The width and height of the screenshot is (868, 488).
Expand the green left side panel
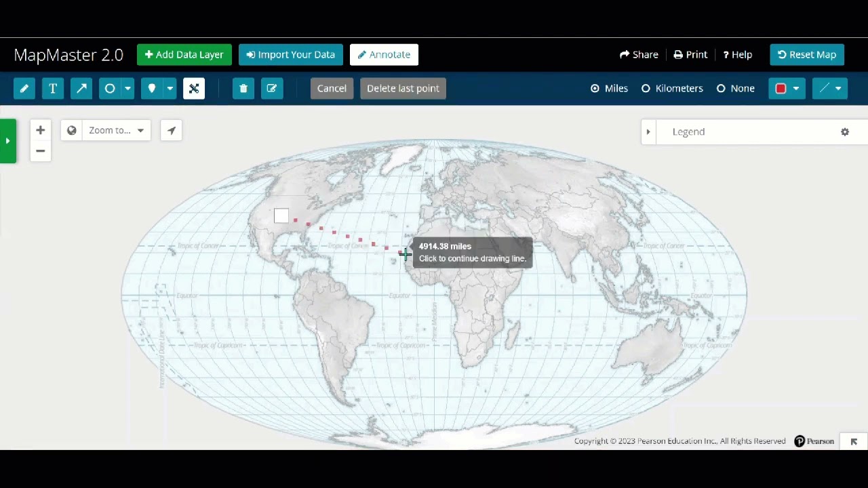coord(7,141)
